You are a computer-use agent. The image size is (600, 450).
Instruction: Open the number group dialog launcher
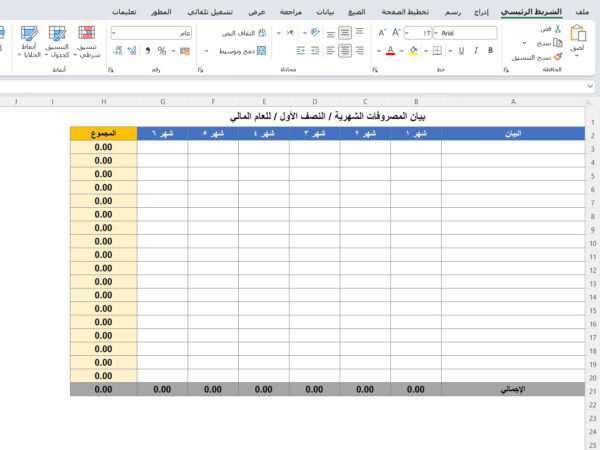click(111, 70)
